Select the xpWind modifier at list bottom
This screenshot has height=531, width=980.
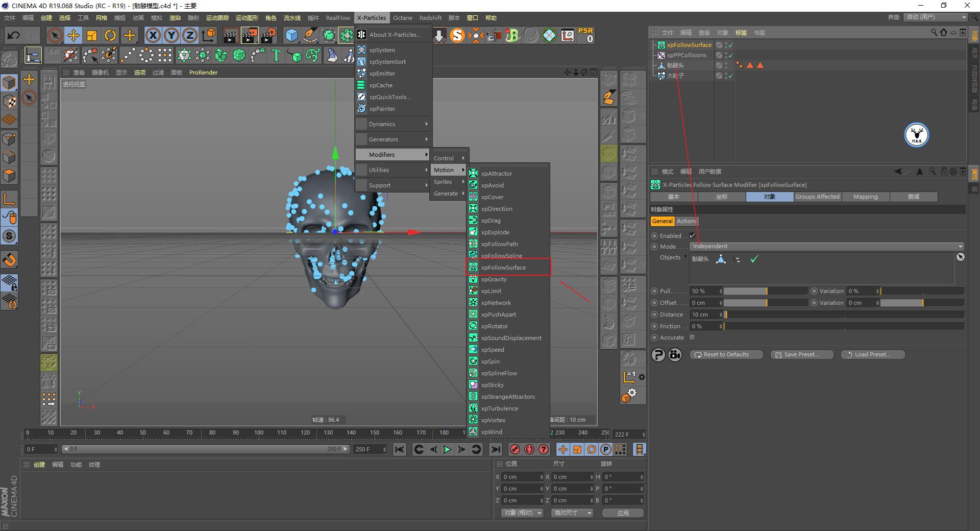click(x=491, y=431)
